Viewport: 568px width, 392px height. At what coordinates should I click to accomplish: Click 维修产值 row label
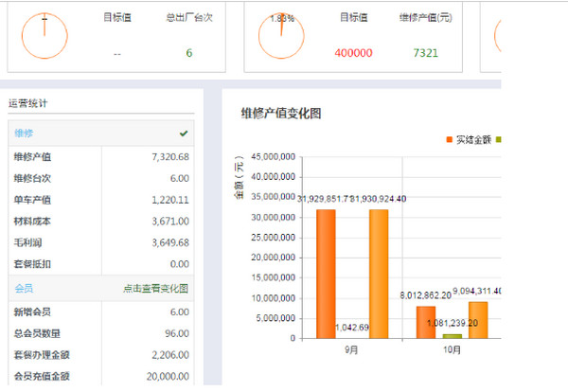[32, 157]
